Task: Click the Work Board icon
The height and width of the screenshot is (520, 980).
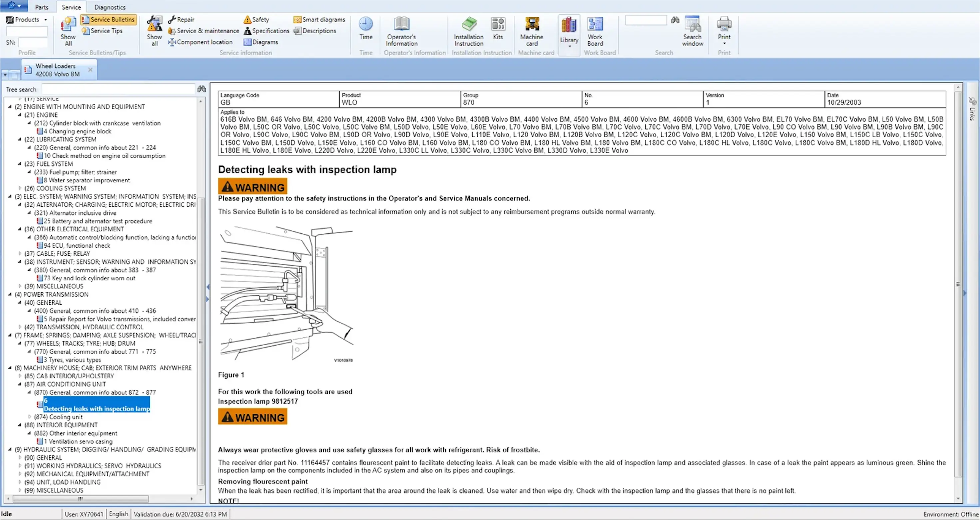Action: [x=595, y=24]
